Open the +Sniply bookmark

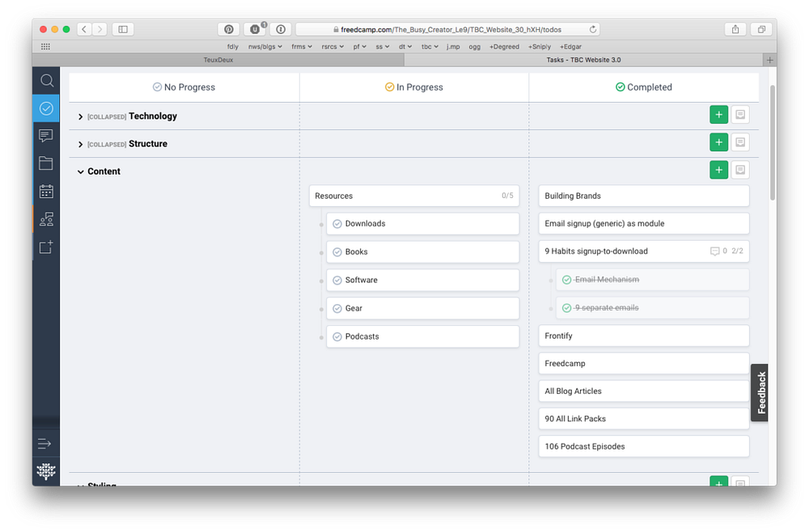pos(539,46)
